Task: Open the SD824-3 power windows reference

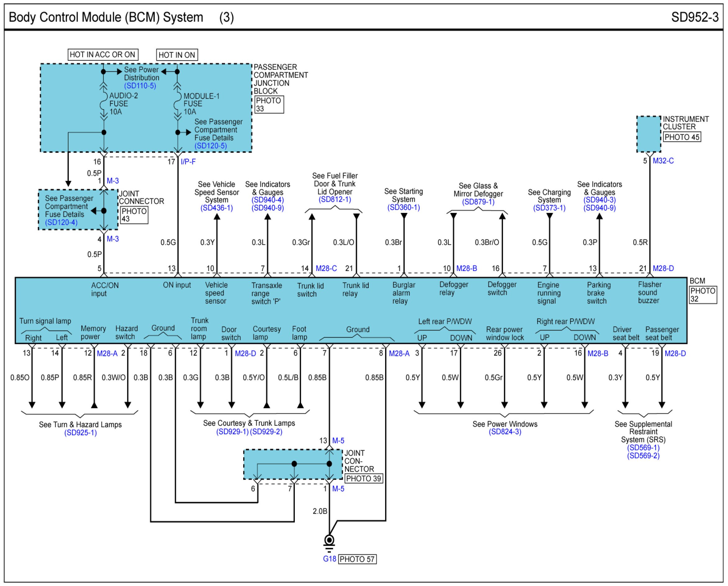Action: tap(505, 432)
